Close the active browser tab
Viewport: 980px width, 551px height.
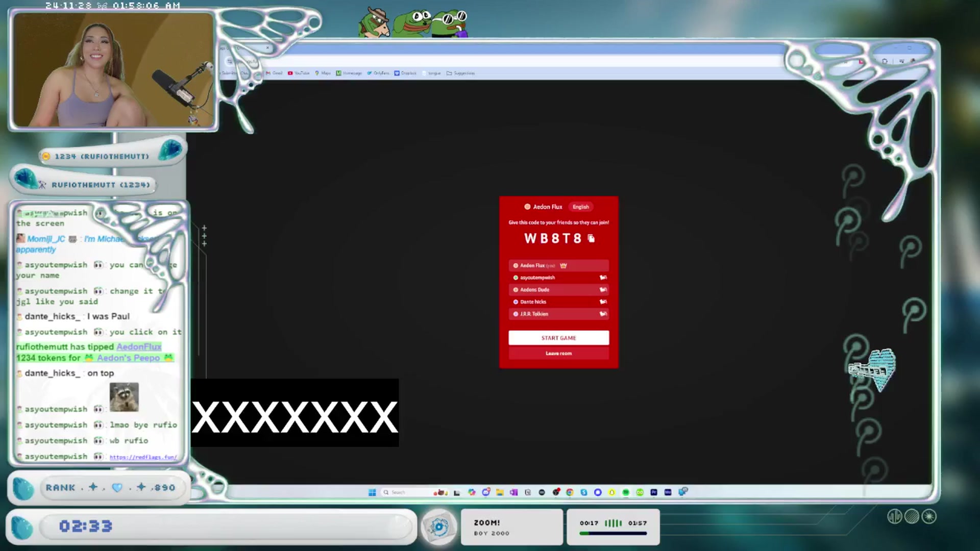(267, 48)
